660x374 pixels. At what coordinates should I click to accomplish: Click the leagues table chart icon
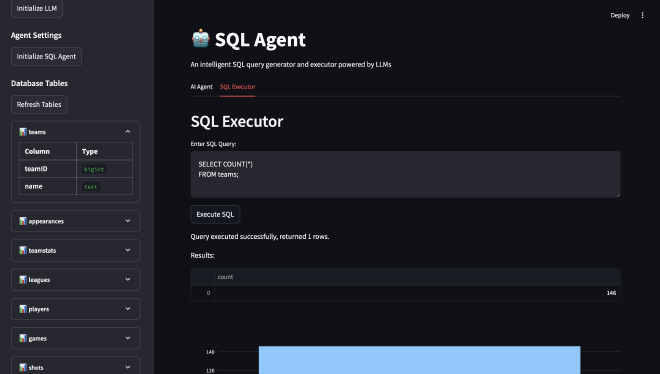coord(23,280)
